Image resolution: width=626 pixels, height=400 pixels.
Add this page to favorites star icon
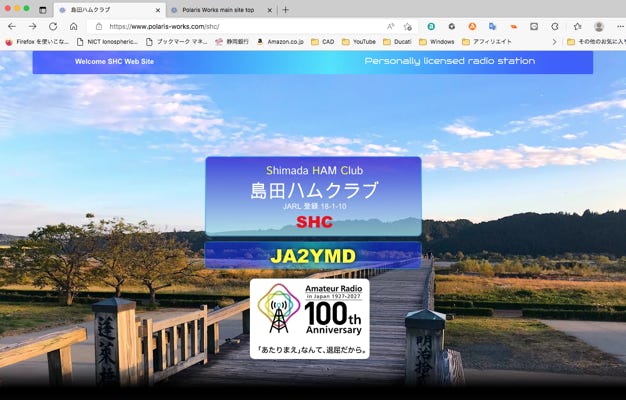[x=407, y=26]
